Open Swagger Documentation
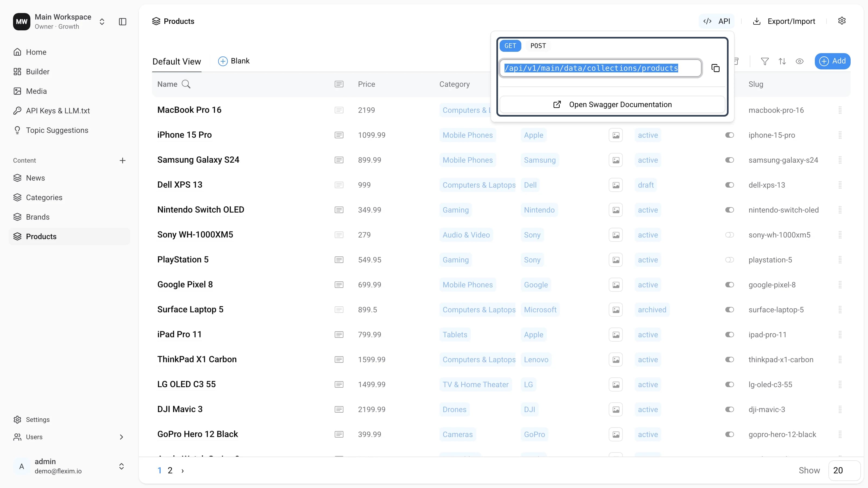868x488 pixels. pos(612,104)
